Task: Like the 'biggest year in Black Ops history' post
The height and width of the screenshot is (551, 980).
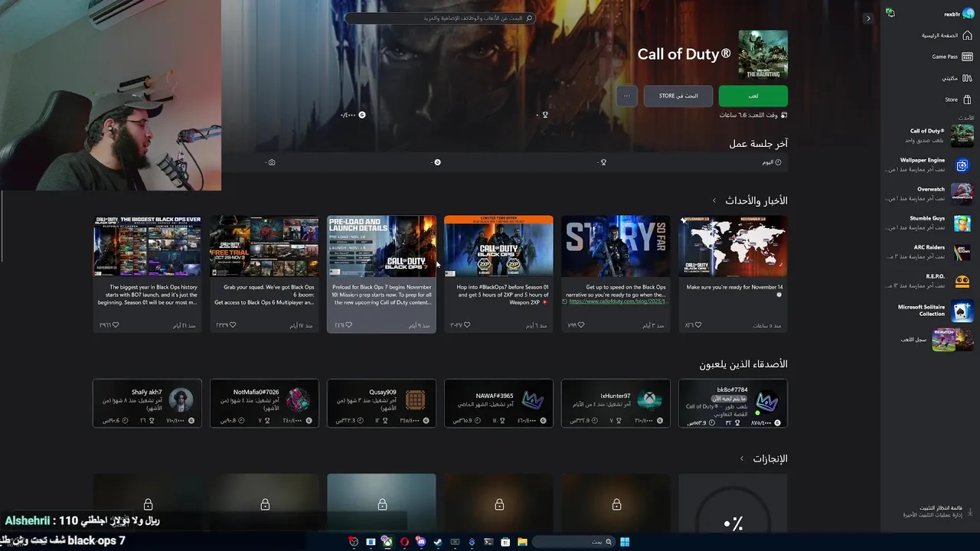Action: (x=115, y=325)
